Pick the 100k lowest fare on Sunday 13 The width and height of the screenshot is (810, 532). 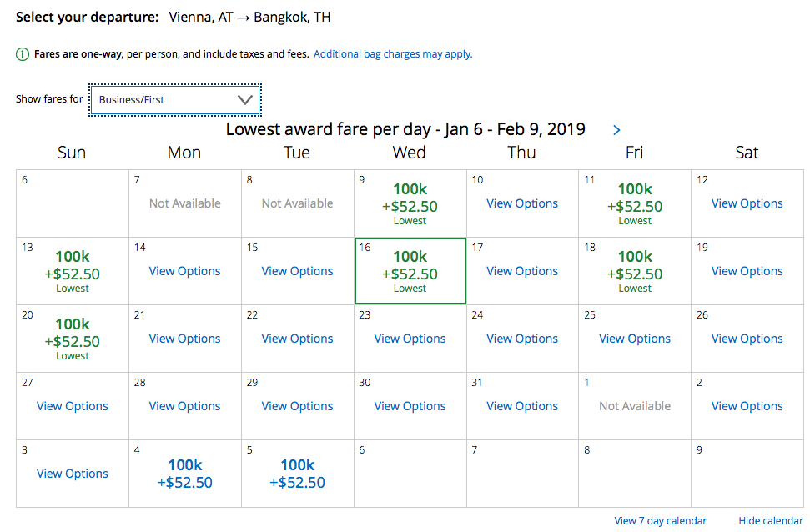(73, 272)
